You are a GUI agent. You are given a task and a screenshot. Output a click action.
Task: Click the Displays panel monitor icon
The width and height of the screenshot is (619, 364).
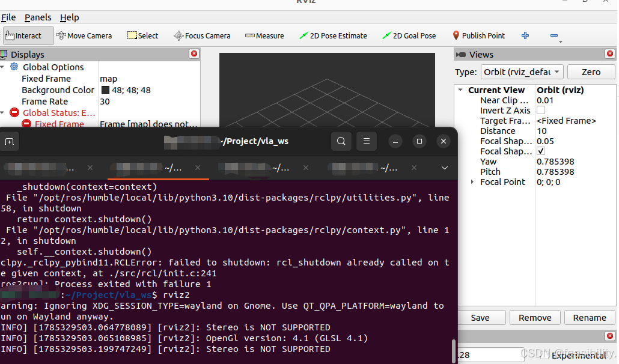[4, 55]
